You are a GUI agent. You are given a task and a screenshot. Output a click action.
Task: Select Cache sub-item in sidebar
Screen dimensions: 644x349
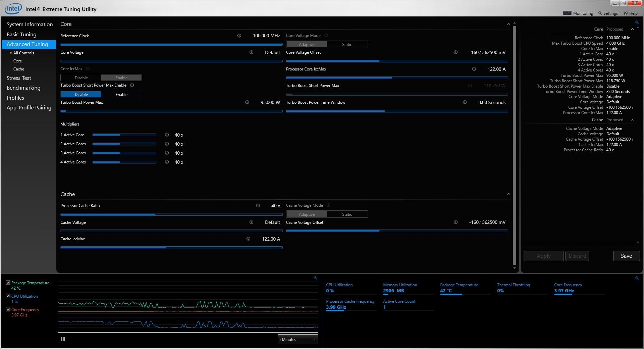pos(19,69)
